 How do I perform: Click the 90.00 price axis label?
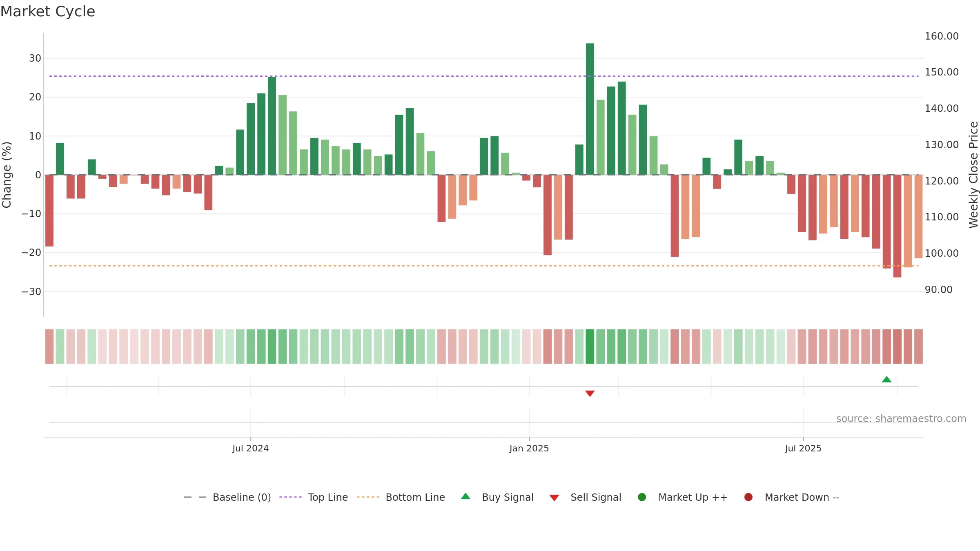938,290
